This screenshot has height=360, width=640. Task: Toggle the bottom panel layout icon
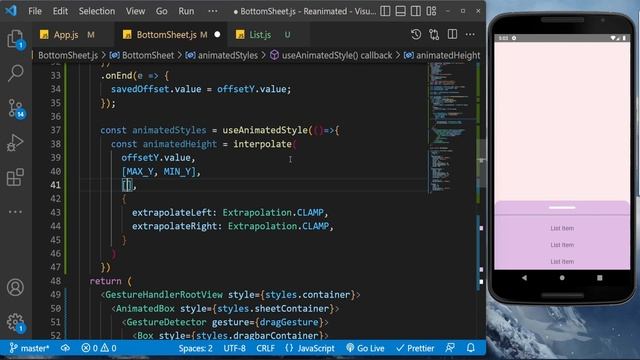point(400,11)
